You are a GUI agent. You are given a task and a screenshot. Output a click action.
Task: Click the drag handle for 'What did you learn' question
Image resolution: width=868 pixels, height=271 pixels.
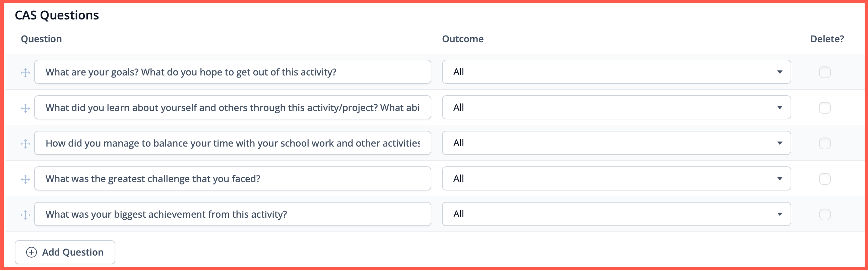pyautogui.click(x=25, y=108)
